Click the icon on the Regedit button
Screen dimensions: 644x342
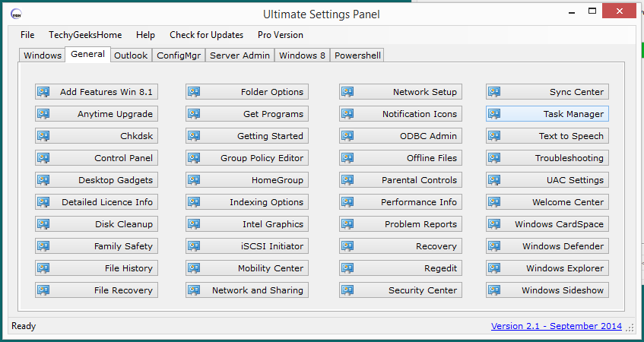(x=348, y=268)
